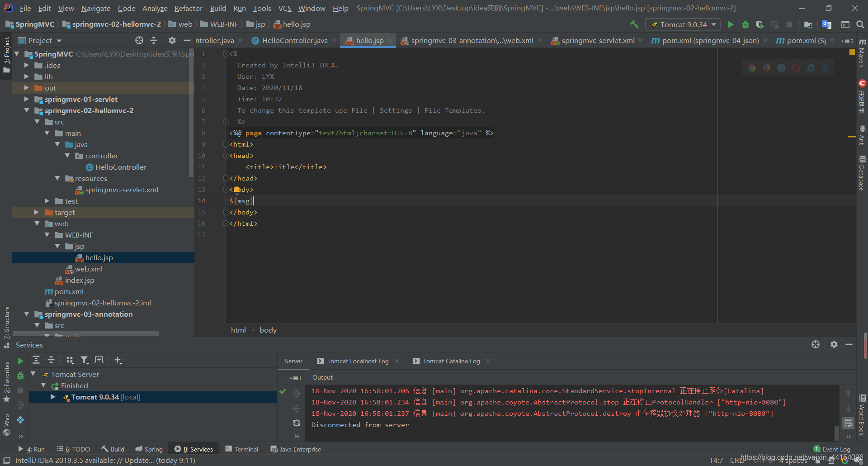Open page in Edge browser icon

(x=826, y=68)
